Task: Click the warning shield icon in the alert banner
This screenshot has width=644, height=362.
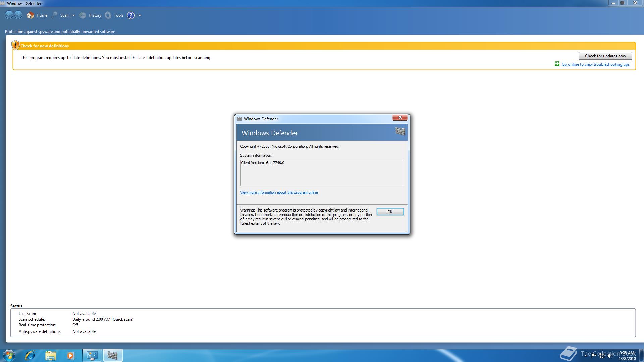Action: [x=15, y=45]
